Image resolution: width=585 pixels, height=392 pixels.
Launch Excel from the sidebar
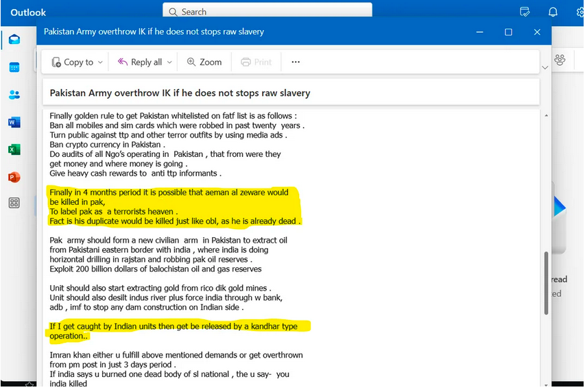(x=14, y=149)
